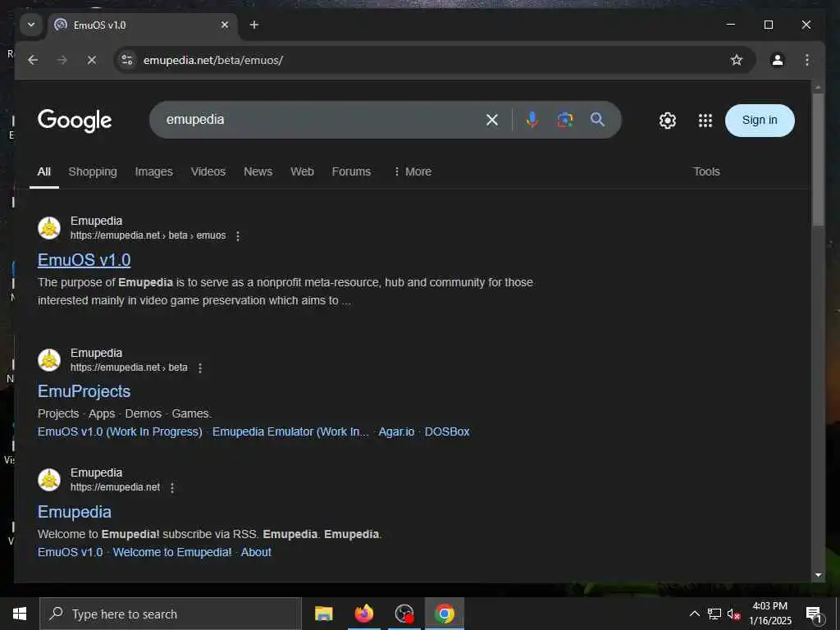
Task: Open the Chrome three-dot menu
Action: coord(807,60)
